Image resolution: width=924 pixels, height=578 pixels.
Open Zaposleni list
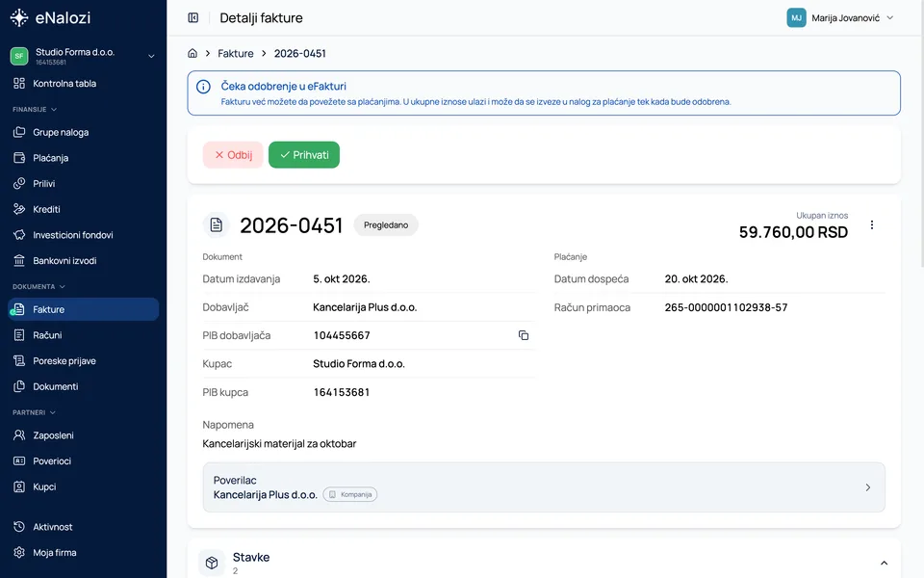pos(83,435)
